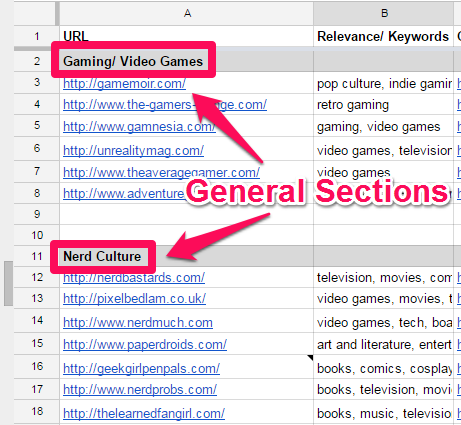Select empty cell A10
461x425 pixels.
[x=187, y=235]
